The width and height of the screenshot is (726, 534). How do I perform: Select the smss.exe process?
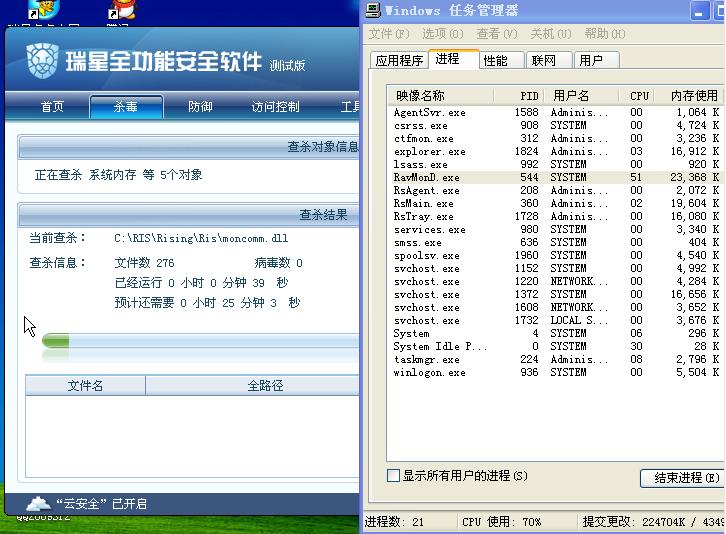pyautogui.click(x=556, y=242)
